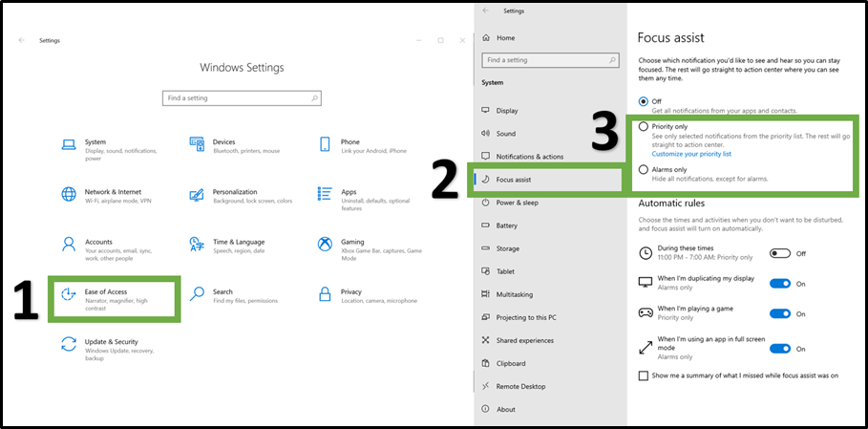Open Sound page label in sidebar

506,134
